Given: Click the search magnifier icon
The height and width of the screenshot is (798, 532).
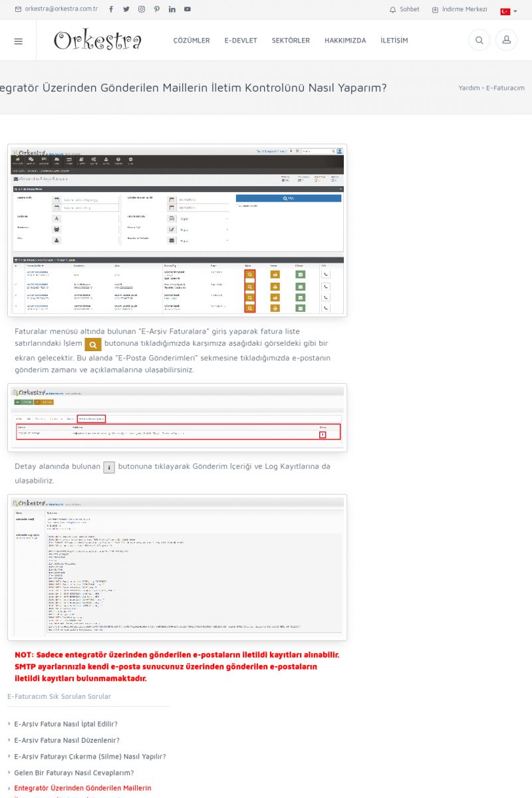Looking at the screenshot, I should point(479,41).
